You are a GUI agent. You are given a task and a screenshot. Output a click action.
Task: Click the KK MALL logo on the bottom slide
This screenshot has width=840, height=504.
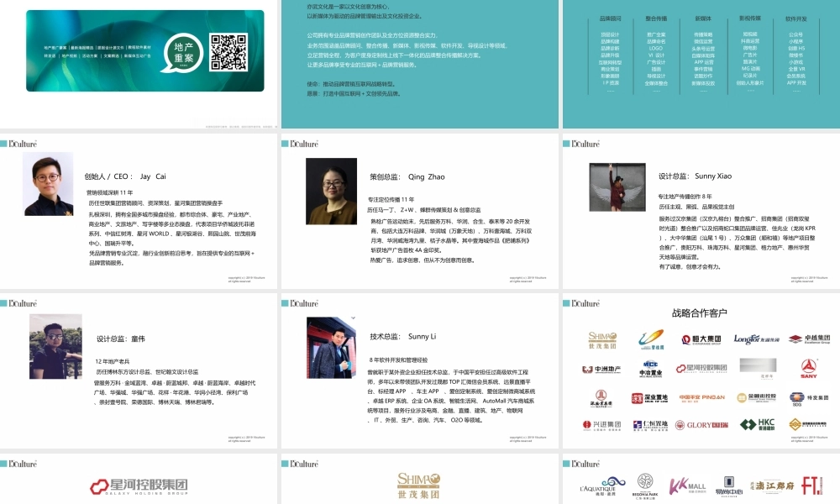point(687,485)
